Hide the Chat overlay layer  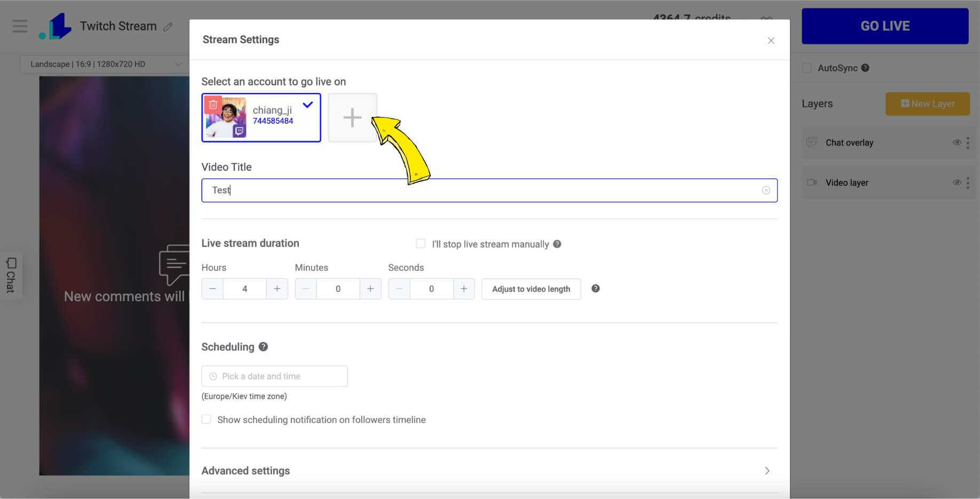click(957, 143)
